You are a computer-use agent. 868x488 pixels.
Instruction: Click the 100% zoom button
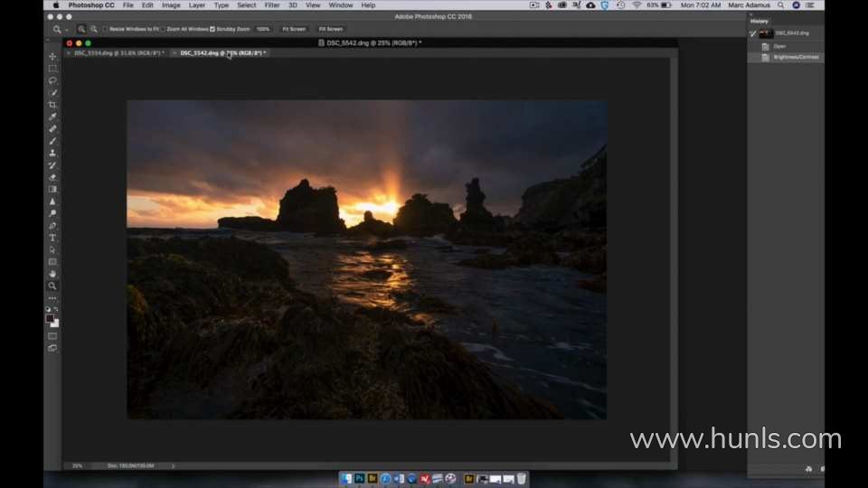pyautogui.click(x=263, y=29)
